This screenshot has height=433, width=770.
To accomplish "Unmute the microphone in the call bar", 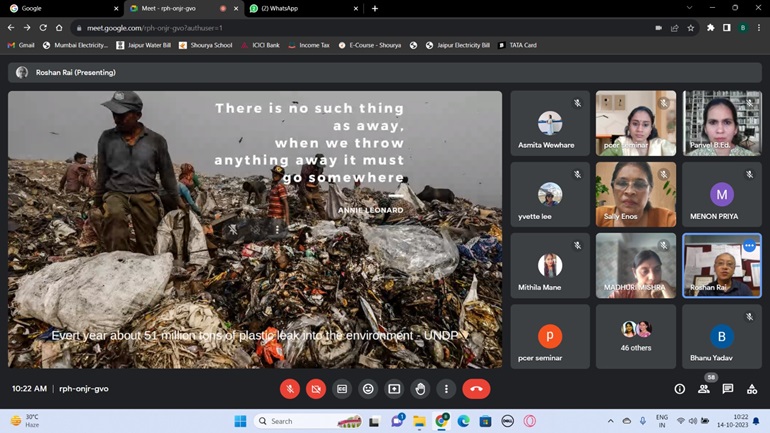I will point(289,389).
